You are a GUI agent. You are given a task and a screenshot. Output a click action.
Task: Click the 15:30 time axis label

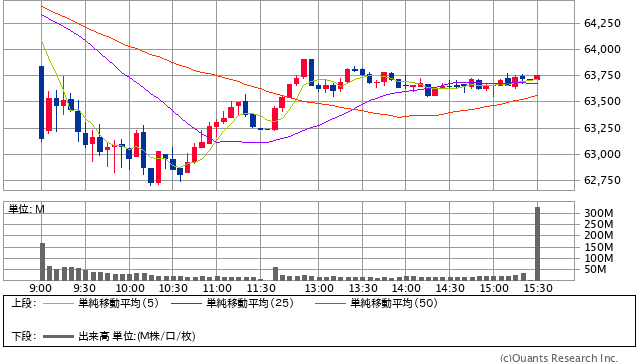coord(538,288)
